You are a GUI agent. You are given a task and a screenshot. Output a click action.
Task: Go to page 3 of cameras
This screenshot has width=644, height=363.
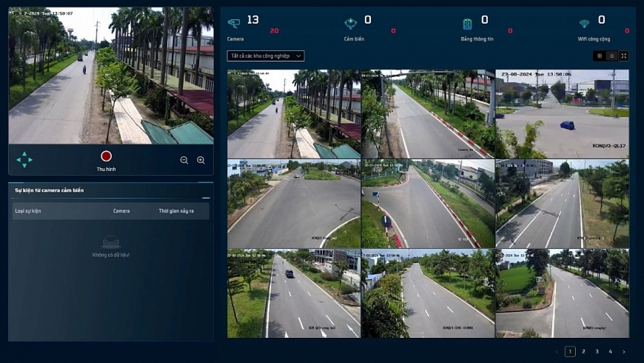(x=597, y=351)
